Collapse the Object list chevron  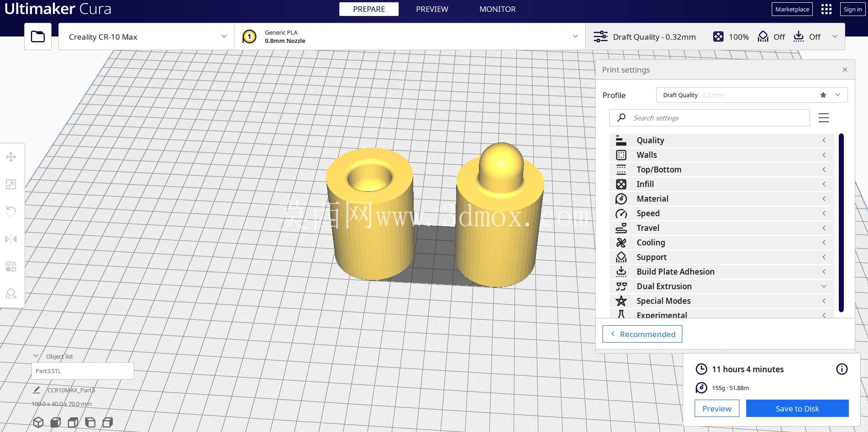(x=36, y=356)
